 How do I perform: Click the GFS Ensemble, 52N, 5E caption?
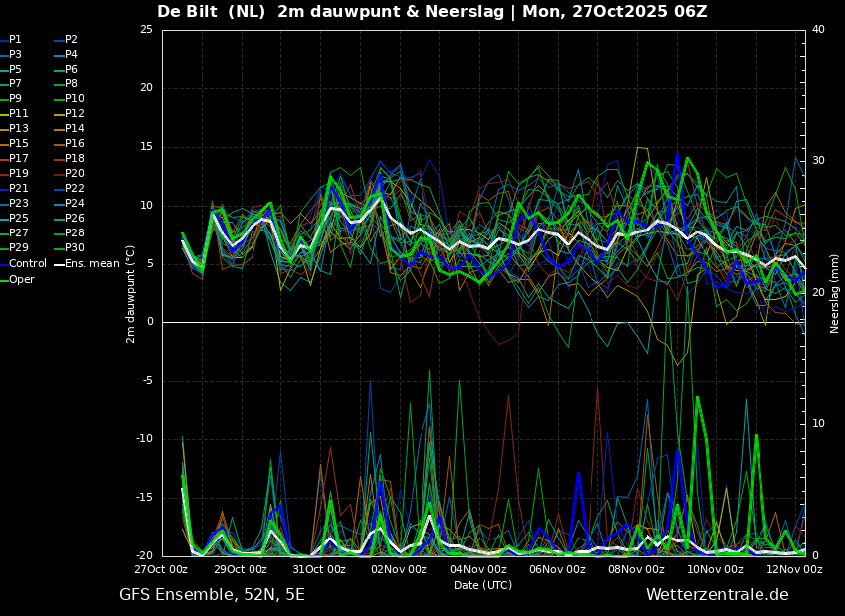click(x=212, y=595)
